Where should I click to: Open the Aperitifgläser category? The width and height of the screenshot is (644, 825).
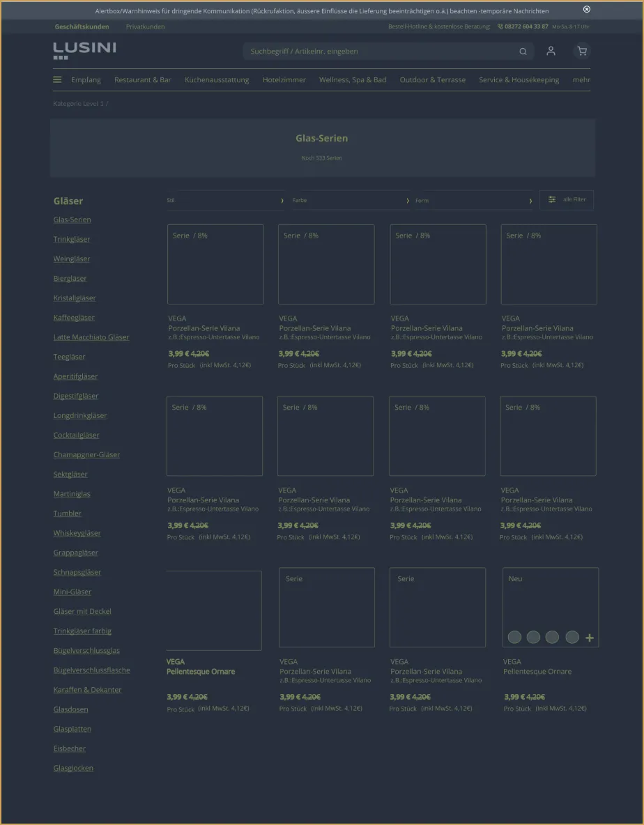[x=75, y=376]
